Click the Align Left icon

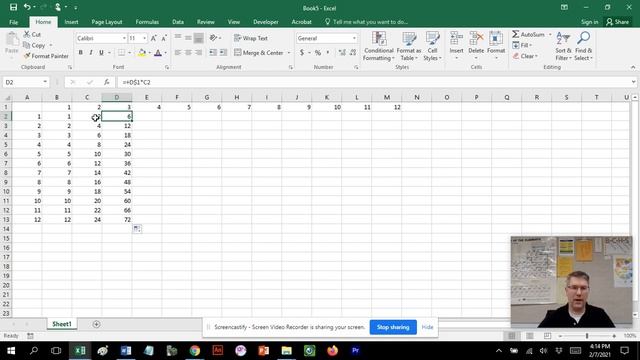(178, 53)
